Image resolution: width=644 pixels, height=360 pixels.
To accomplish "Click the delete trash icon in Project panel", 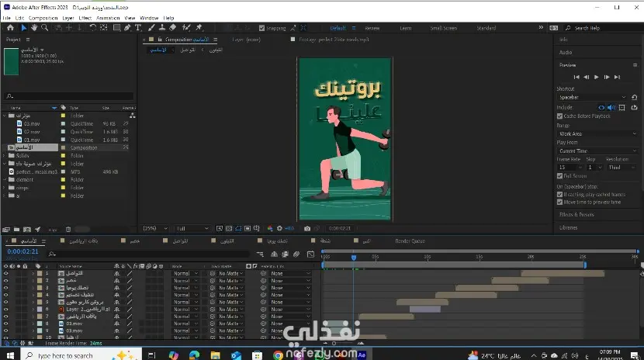I will [68, 230].
